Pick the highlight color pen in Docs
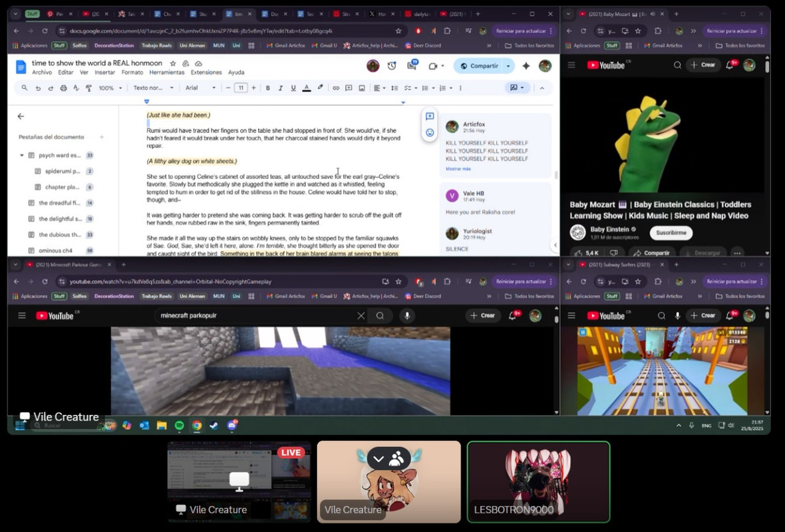 [320, 88]
